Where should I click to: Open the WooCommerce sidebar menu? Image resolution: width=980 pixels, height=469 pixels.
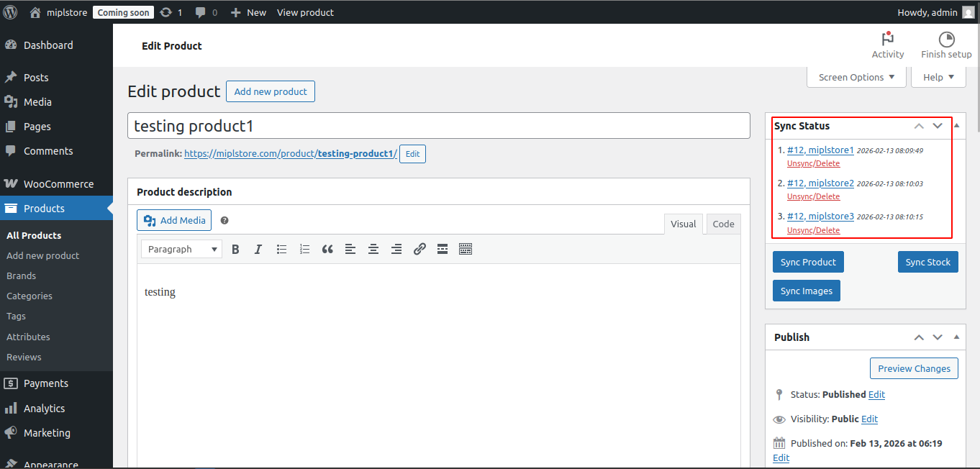(x=58, y=183)
